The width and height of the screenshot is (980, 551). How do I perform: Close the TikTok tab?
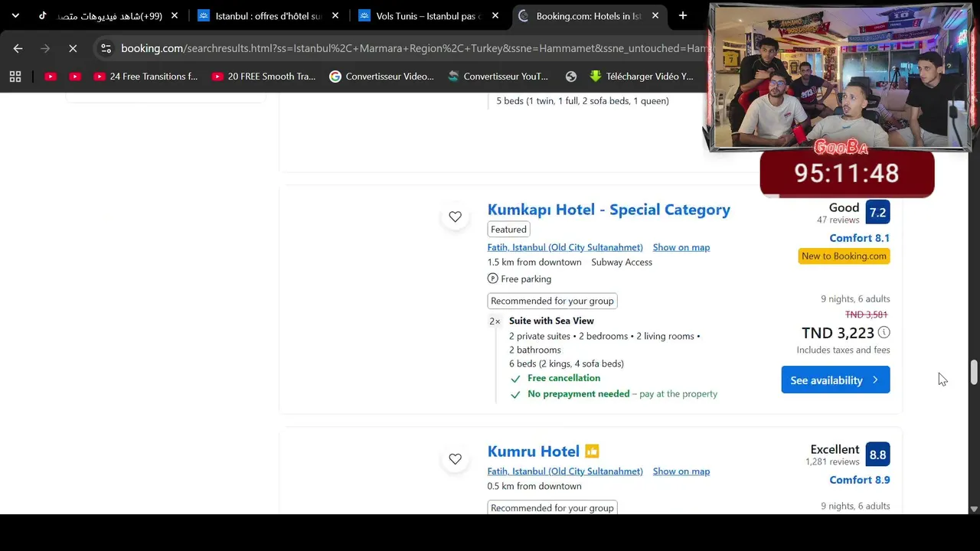(x=175, y=15)
